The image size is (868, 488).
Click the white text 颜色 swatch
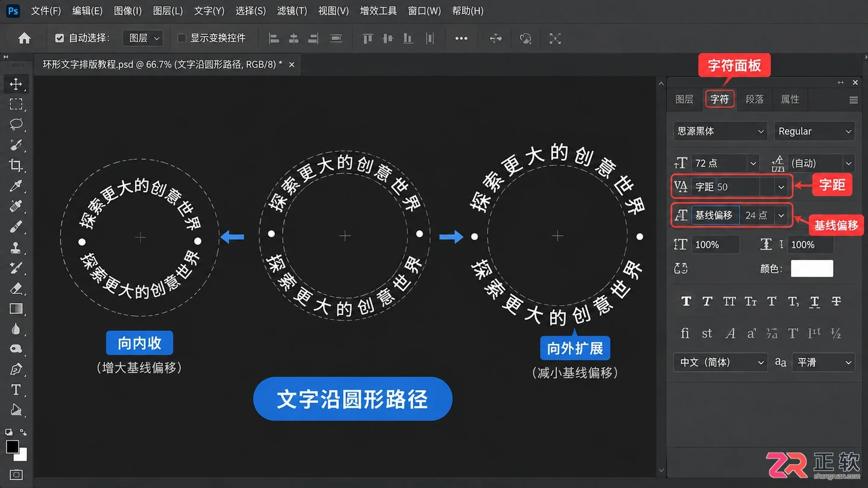click(x=812, y=269)
